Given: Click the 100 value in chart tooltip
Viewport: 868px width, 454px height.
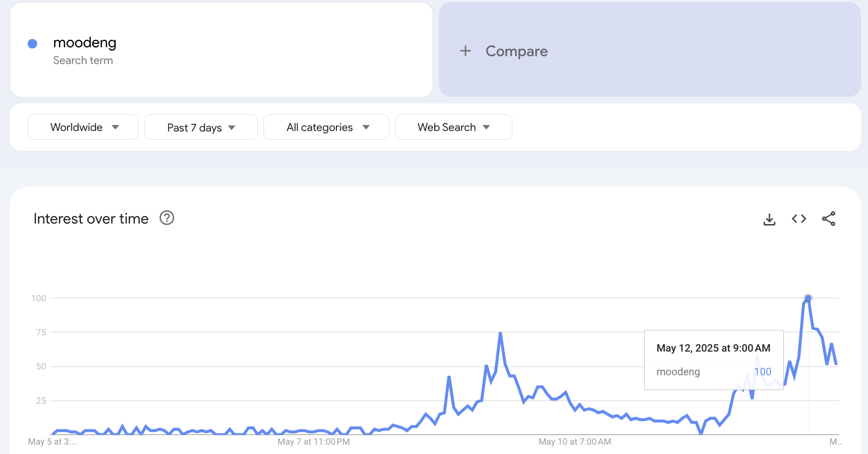Looking at the screenshot, I should [763, 372].
